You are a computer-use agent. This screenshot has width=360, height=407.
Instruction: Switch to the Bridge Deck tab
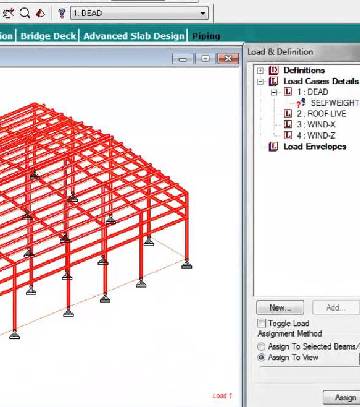coord(48,36)
